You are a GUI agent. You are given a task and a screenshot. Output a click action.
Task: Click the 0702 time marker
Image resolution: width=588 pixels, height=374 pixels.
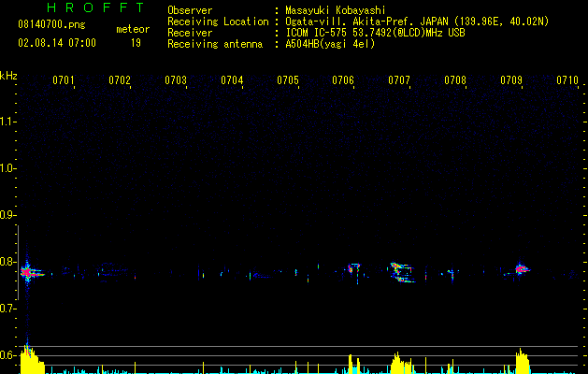point(120,80)
